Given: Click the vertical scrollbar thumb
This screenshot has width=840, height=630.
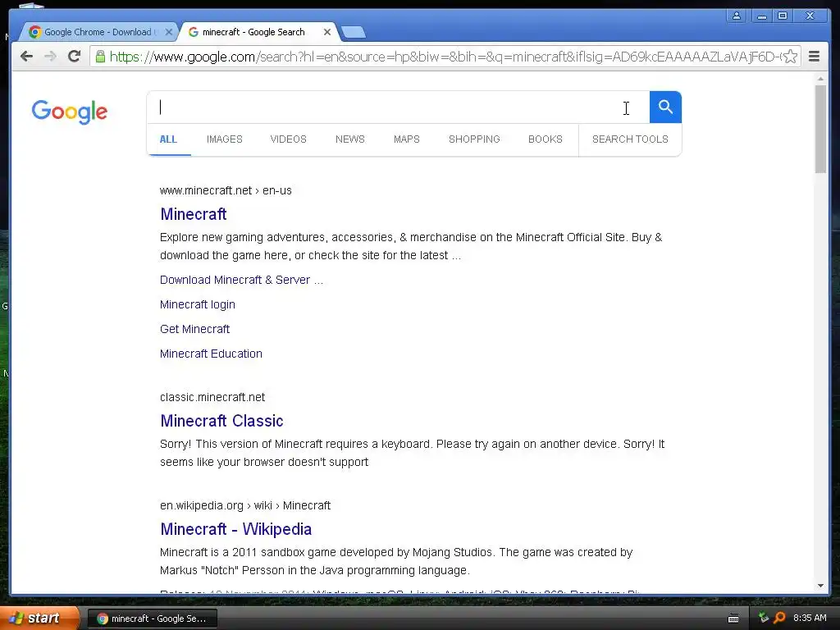Looking at the screenshot, I should coord(820,129).
